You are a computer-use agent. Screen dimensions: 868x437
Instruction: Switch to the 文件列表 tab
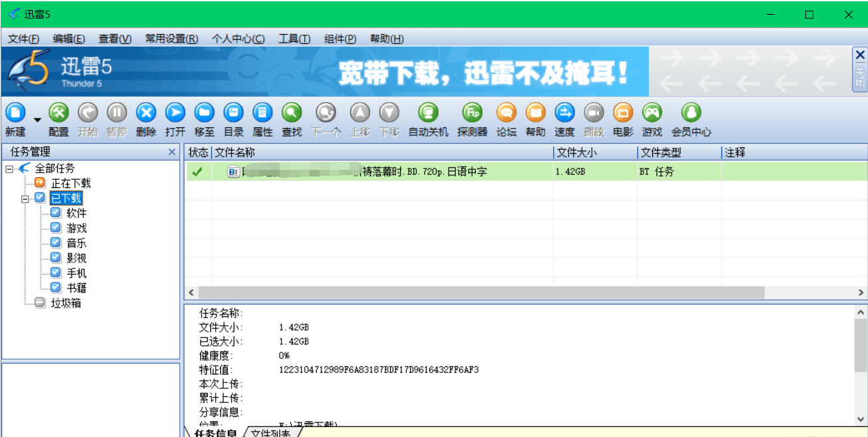coord(270,433)
